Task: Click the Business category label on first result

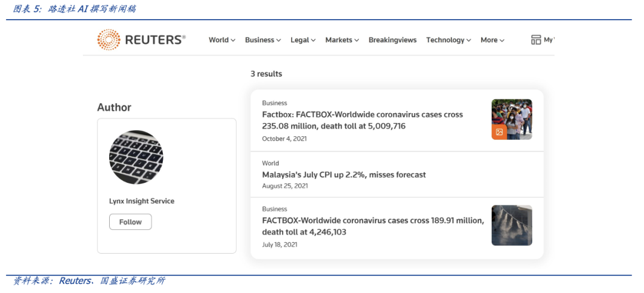Action: (274, 103)
